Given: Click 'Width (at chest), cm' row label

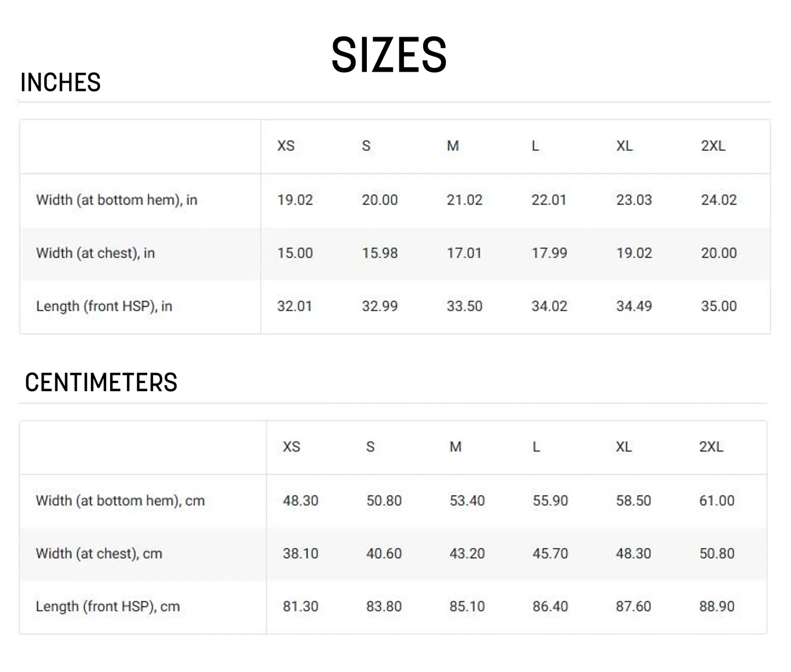Looking at the screenshot, I should (99, 554).
